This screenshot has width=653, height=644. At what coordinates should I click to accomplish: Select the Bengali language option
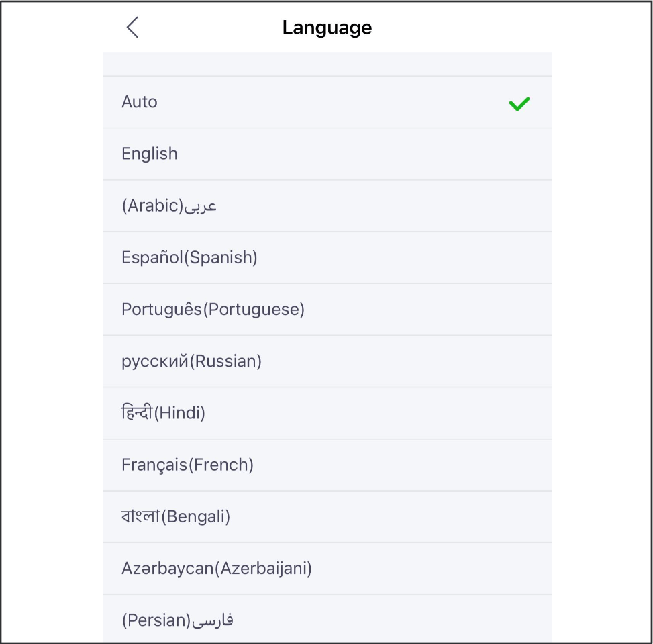(327, 517)
